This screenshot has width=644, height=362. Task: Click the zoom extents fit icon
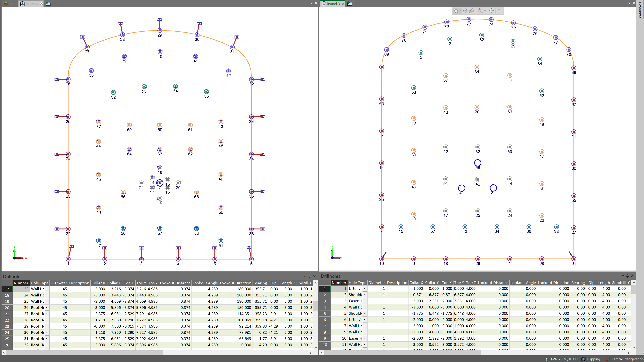click(x=491, y=11)
